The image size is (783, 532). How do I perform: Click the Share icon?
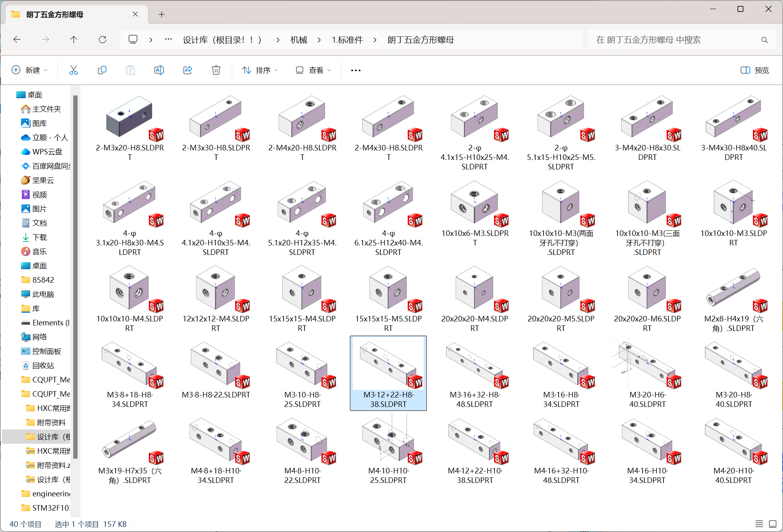pyautogui.click(x=188, y=70)
